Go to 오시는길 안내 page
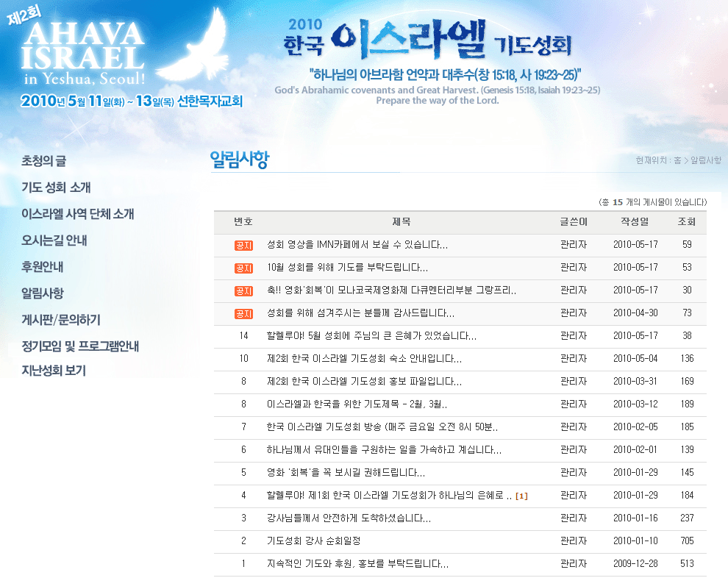The image size is (728, 578). [54, 240]
